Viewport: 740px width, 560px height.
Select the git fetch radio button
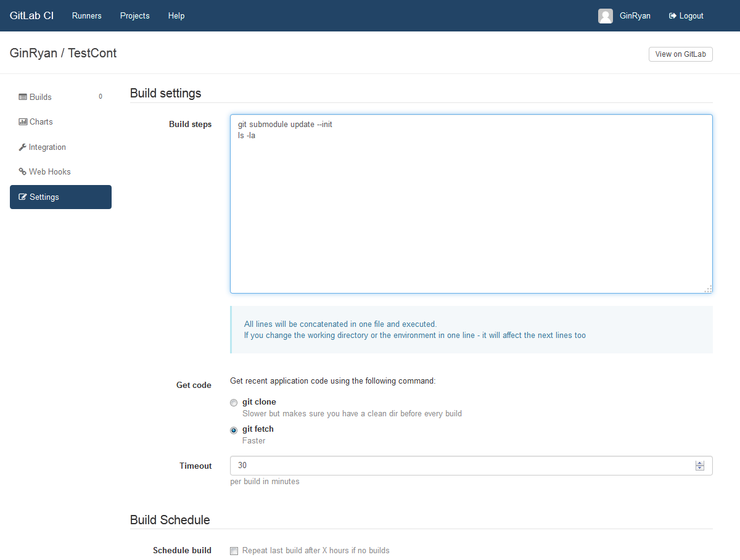point(234,430)
